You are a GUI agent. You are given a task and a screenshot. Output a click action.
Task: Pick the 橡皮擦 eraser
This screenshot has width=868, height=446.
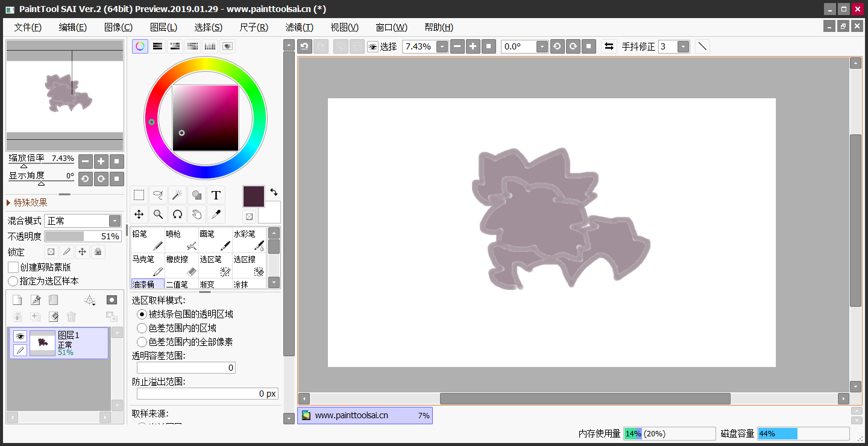click(x=181, y=265)
